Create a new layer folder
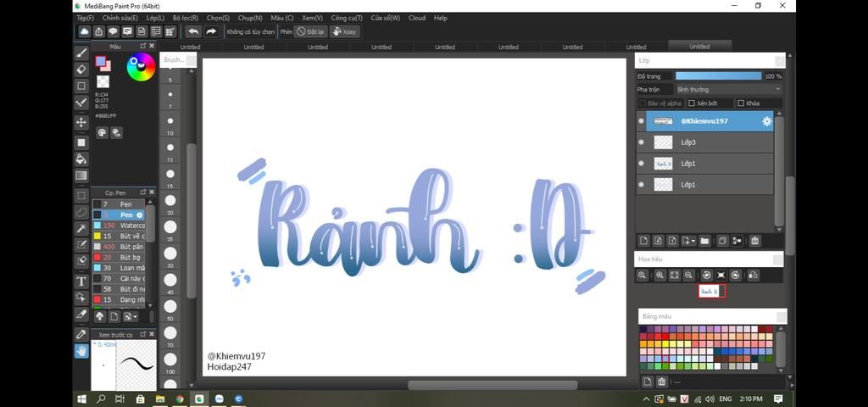Screen dimensions: 868x407 pyautogui.click(x=704, y=241)
